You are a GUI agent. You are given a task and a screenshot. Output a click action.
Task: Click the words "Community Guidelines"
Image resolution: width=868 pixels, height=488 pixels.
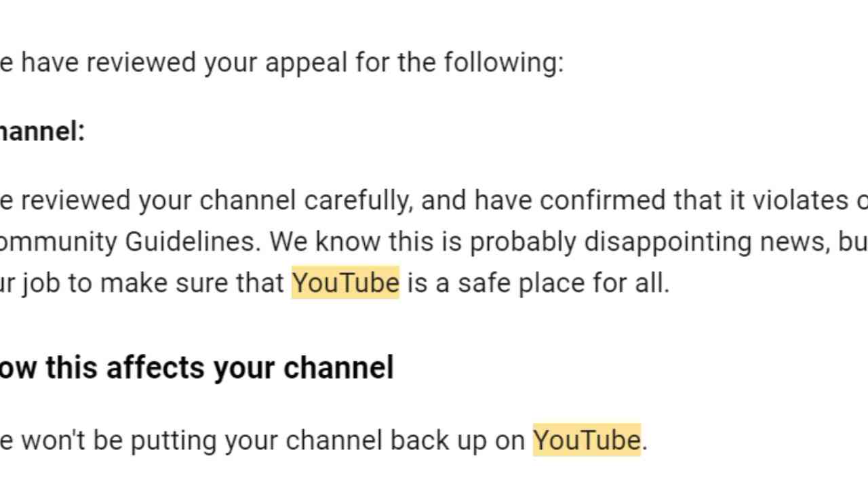tap(129, 241)
